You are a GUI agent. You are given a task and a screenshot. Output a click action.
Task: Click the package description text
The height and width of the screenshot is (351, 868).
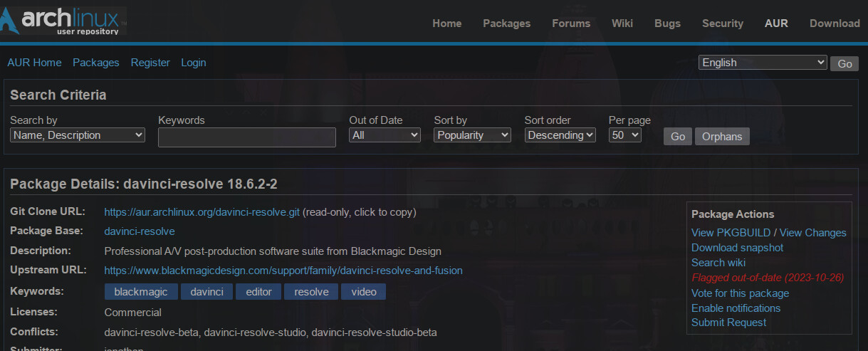coord(273,251)
